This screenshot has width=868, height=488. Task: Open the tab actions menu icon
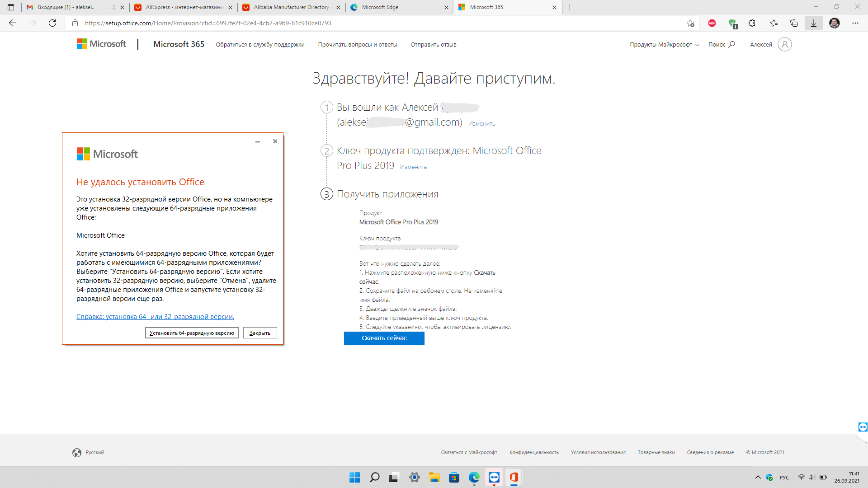(11, 7)
